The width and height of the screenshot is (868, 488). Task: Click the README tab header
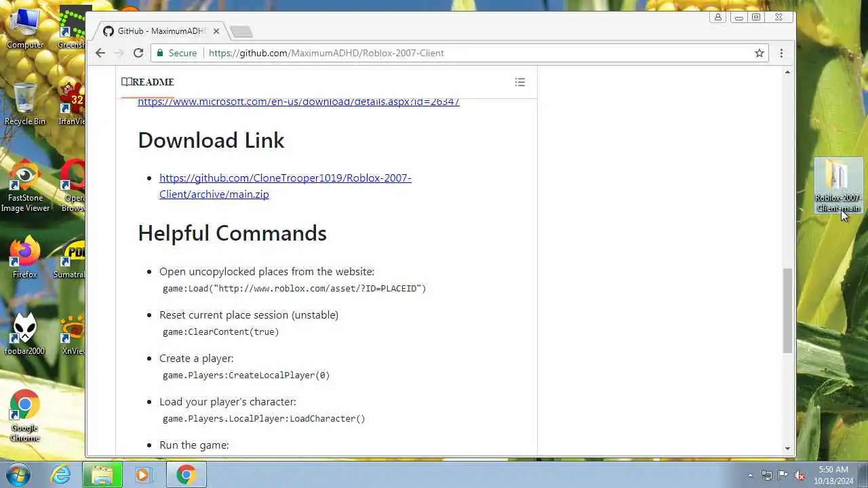[x=148, y=82]
